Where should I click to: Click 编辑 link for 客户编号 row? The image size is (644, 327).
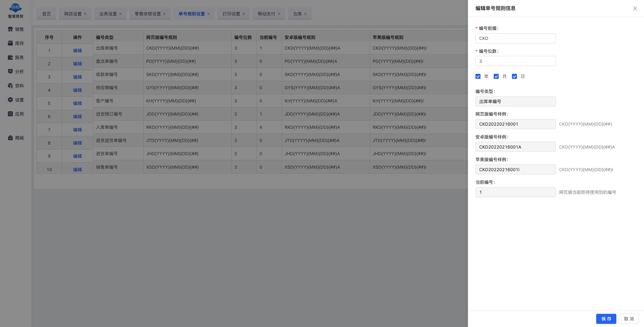[77, 103]
